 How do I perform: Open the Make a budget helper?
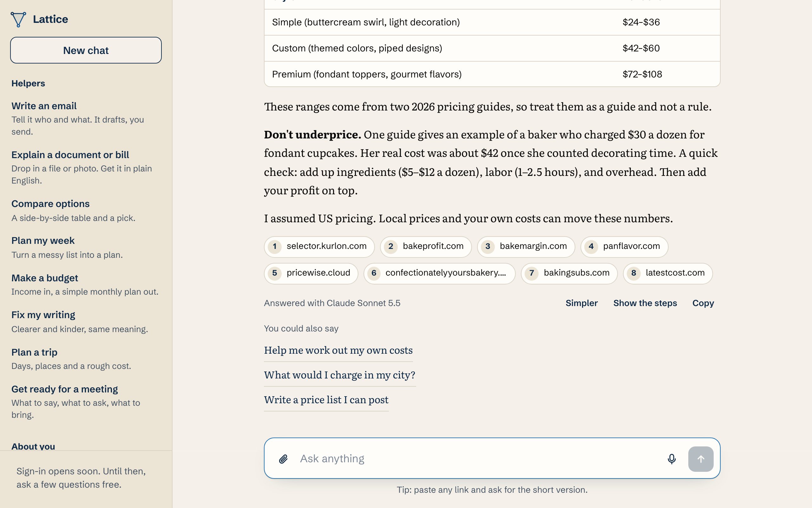coord(86,284)
